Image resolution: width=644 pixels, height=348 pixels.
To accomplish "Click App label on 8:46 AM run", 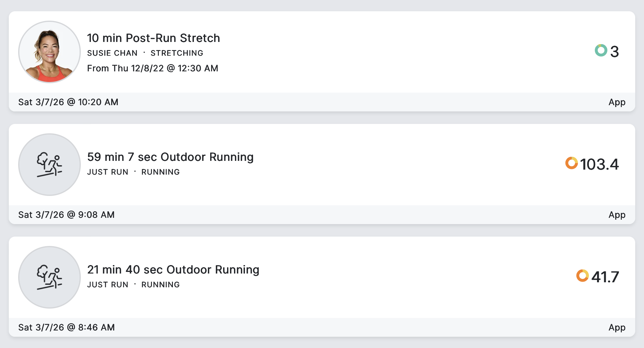I will (x=617, y=327).
